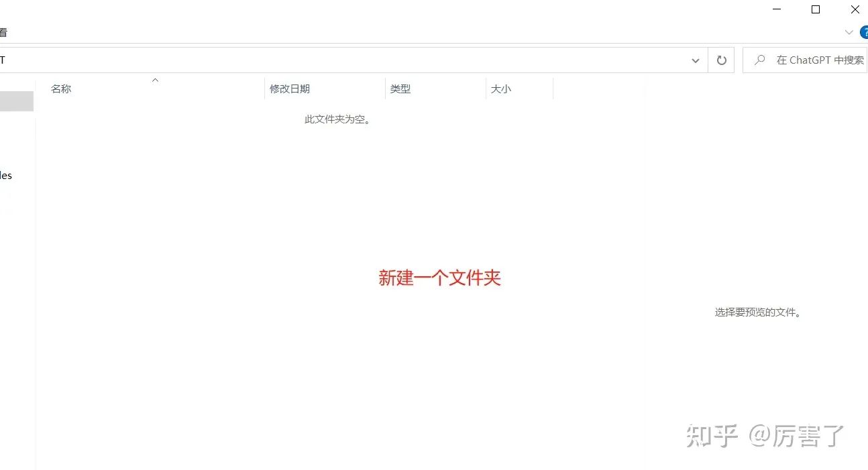Screen dimensions: 868x470
Task: Sort files by 大小 column
Action: click(520, 89)
